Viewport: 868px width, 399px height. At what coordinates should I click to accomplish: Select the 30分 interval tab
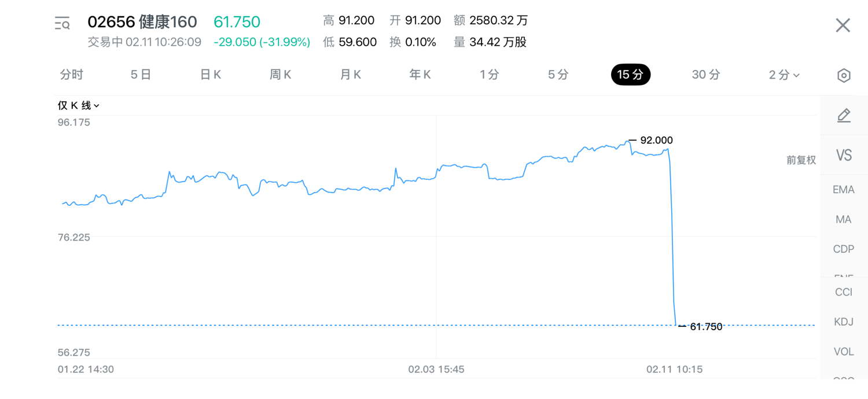tap(706, 75)
